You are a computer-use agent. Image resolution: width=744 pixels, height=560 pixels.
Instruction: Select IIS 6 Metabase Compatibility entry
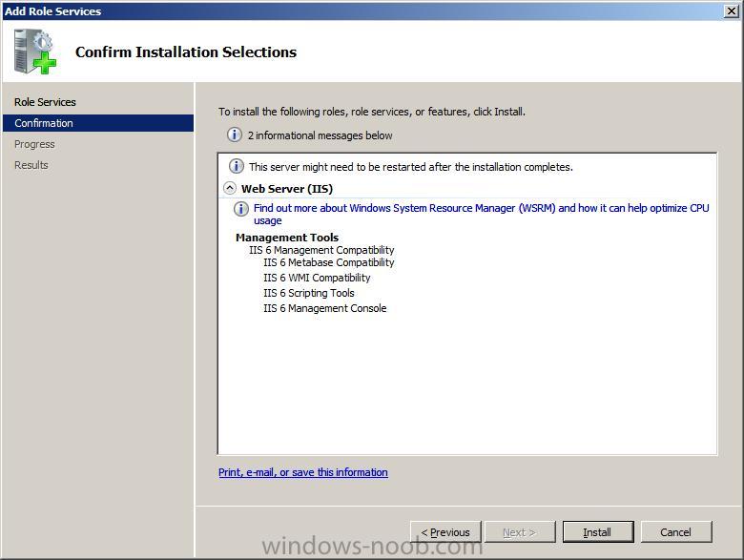329,262
